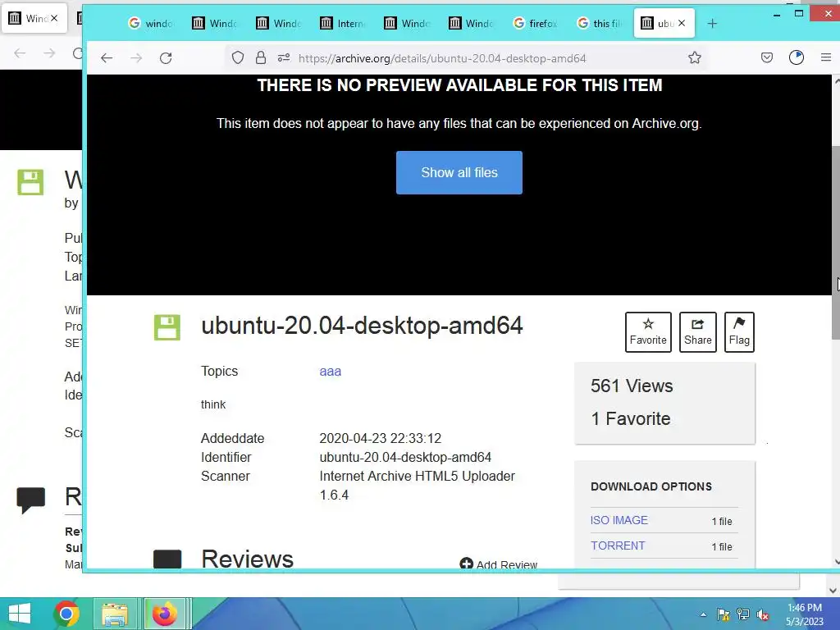840x630 pixels.
Task: Close 'Wind' tab in background window
Action: (54, 18)
